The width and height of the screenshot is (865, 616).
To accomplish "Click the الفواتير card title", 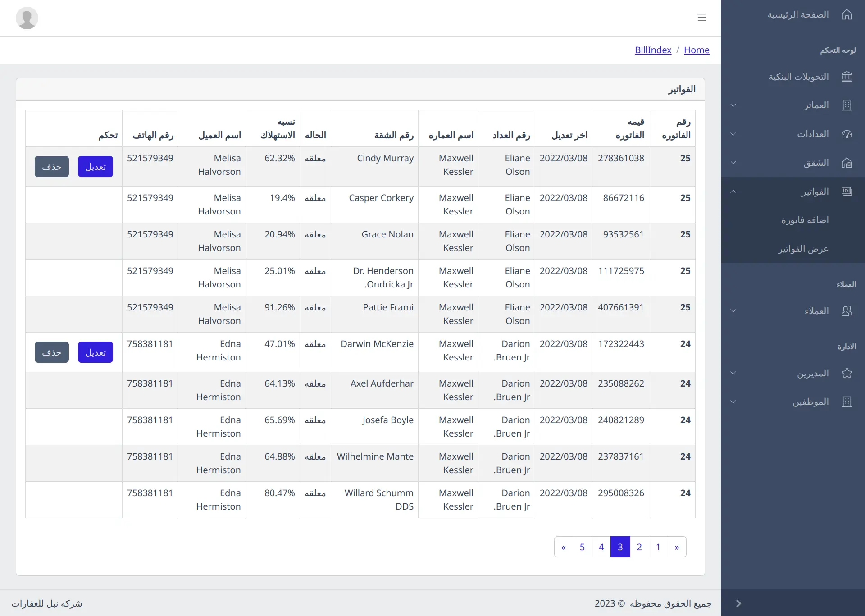I will [682, 89].
